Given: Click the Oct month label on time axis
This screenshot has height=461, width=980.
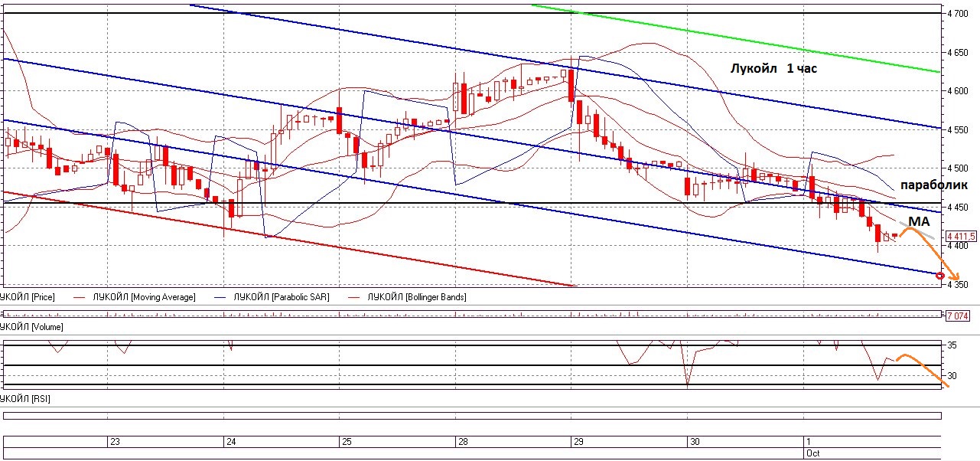Looking at the screenshot, I should point(812,453).
